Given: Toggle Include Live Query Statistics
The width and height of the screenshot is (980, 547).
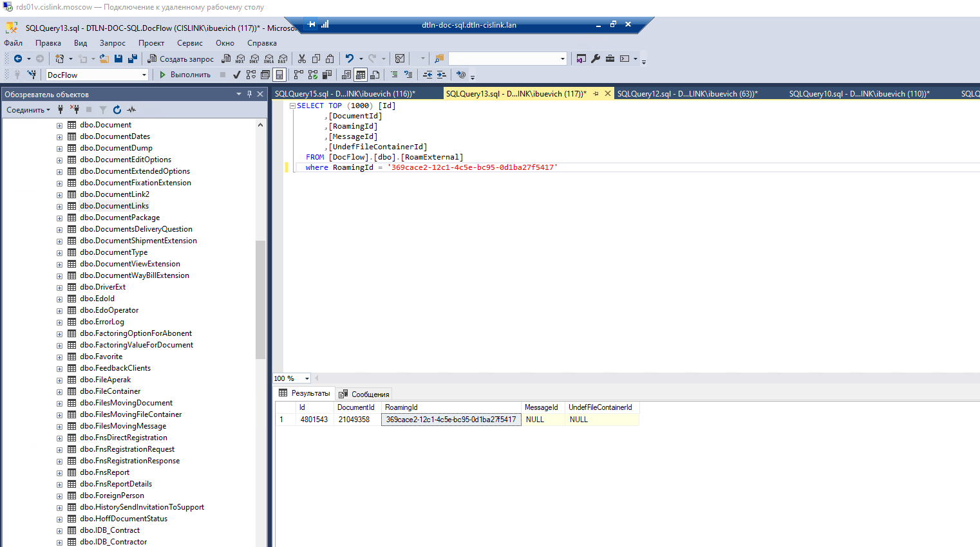Looking at the screenshot, I should [x=313, y=75].
